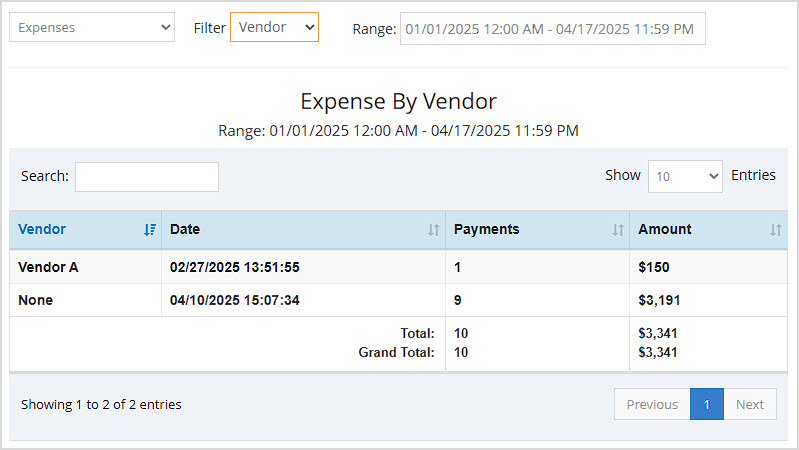Click the Search text box
Screen dimensions: 799x450
click(147, 177)
